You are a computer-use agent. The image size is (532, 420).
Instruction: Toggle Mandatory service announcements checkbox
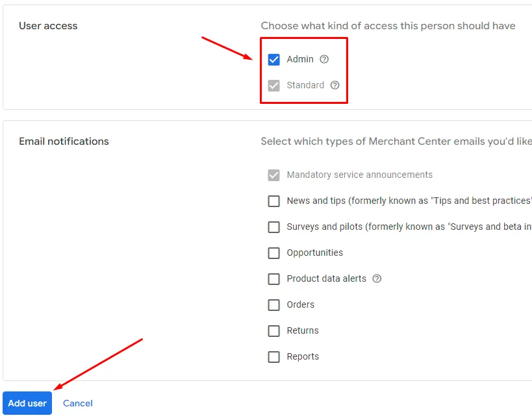(274, 175)
